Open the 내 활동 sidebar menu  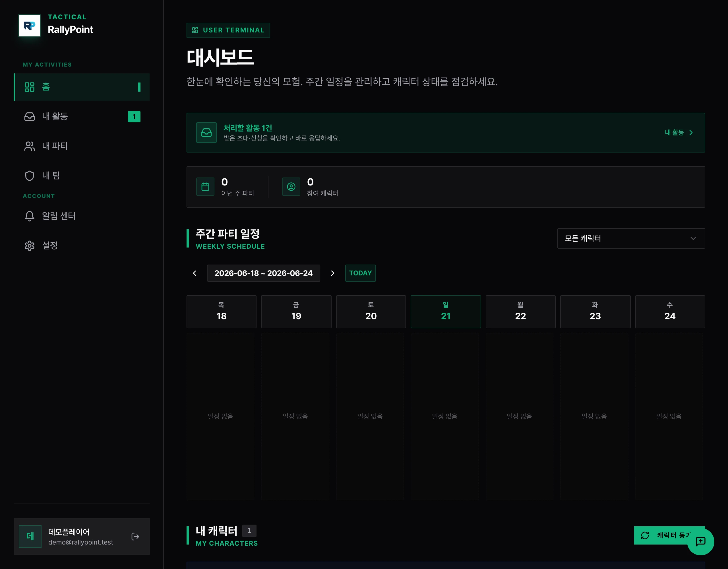(x=82, y=116)
